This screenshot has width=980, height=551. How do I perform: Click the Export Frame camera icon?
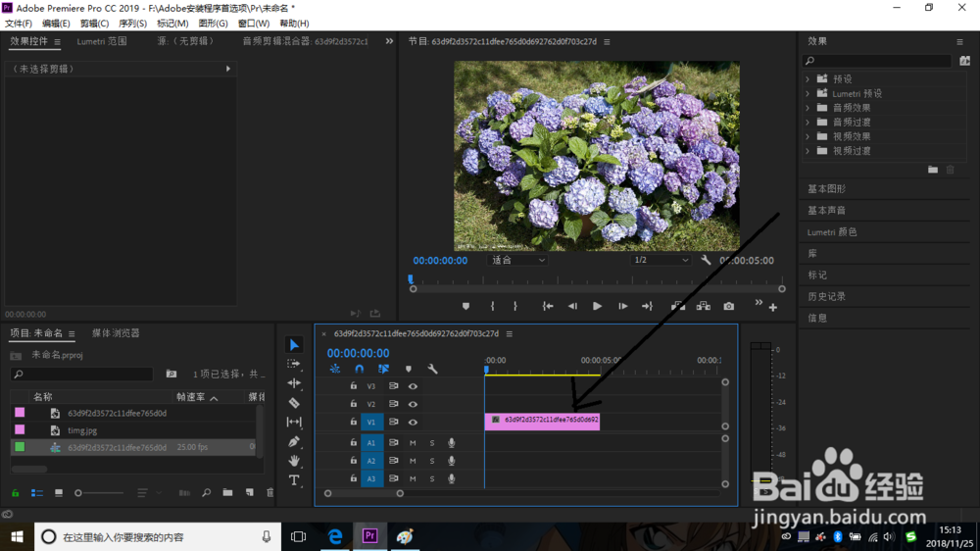(x=729, y=307)
